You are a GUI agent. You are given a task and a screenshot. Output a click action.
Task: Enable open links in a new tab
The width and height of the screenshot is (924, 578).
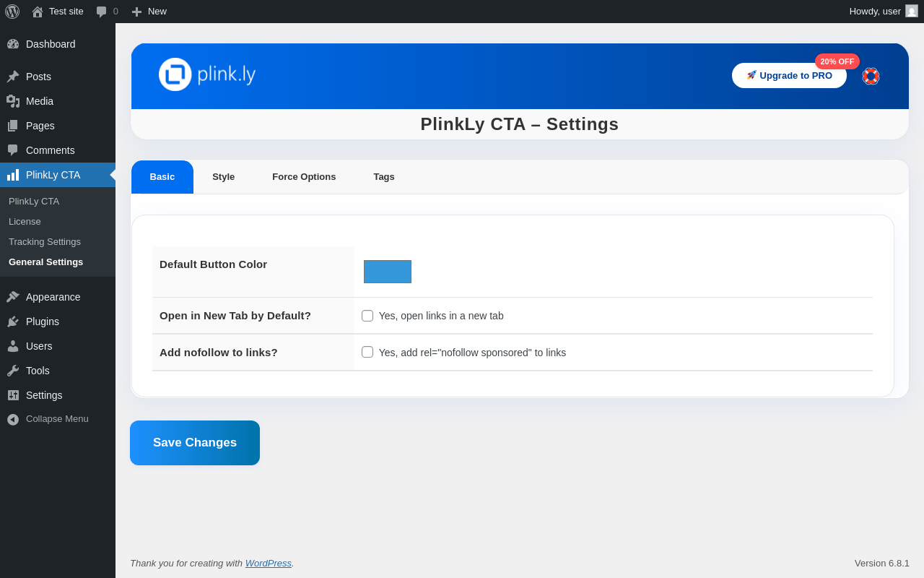pos(367,316)
